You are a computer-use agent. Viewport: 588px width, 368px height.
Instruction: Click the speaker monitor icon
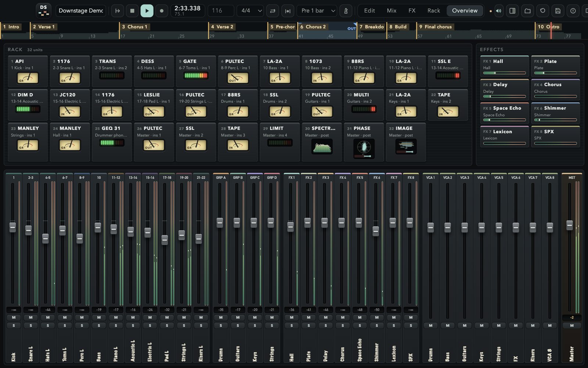point(498,11)
